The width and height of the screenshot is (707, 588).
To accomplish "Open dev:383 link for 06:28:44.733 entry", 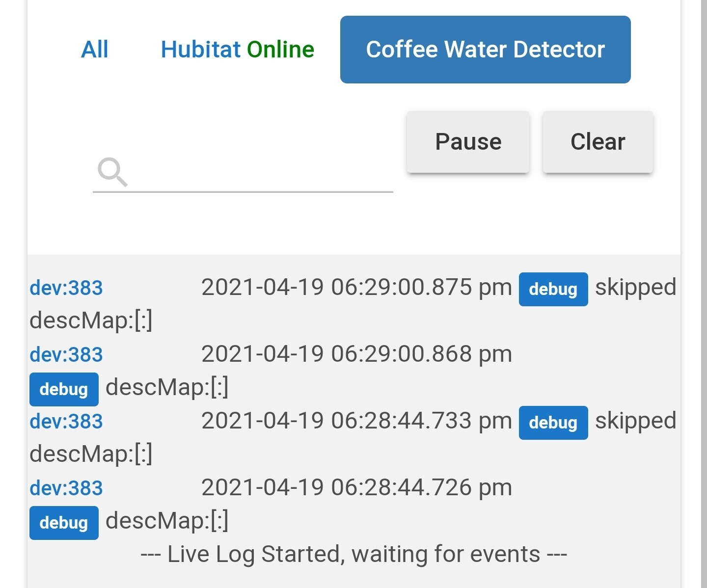I will (x=66, y=422).
